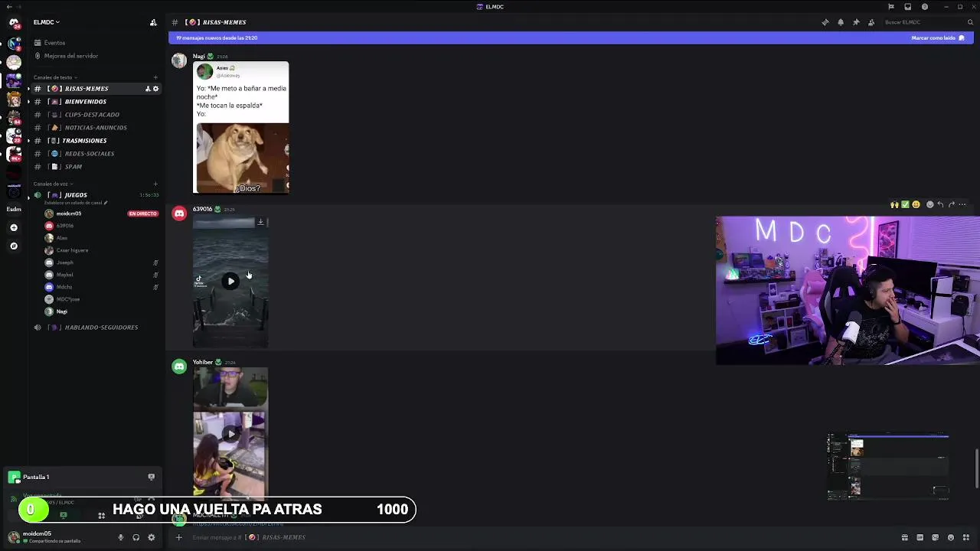Click Nagi username in chat
The width and height of the screenshot is (980, 551).
coord(198,57)
